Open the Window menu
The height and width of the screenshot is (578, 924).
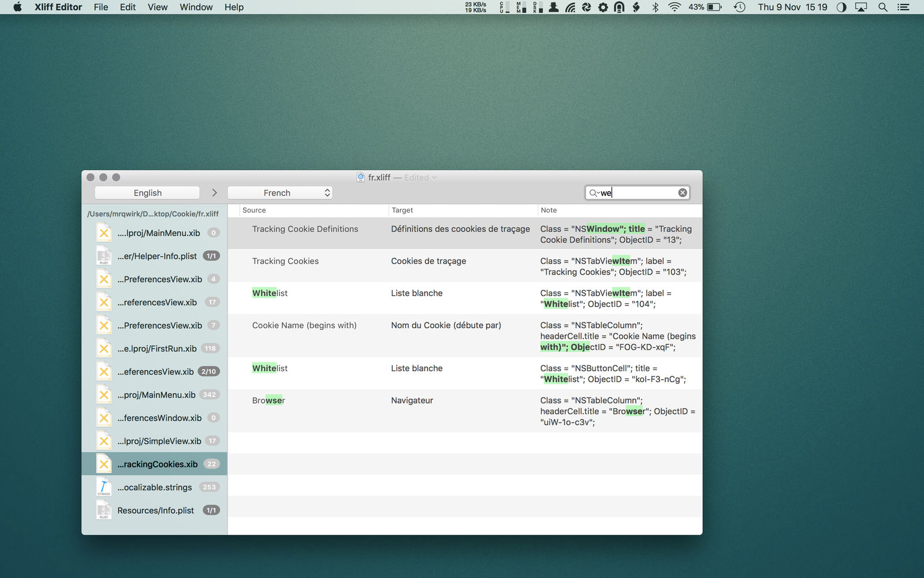[x=196, y=7]
